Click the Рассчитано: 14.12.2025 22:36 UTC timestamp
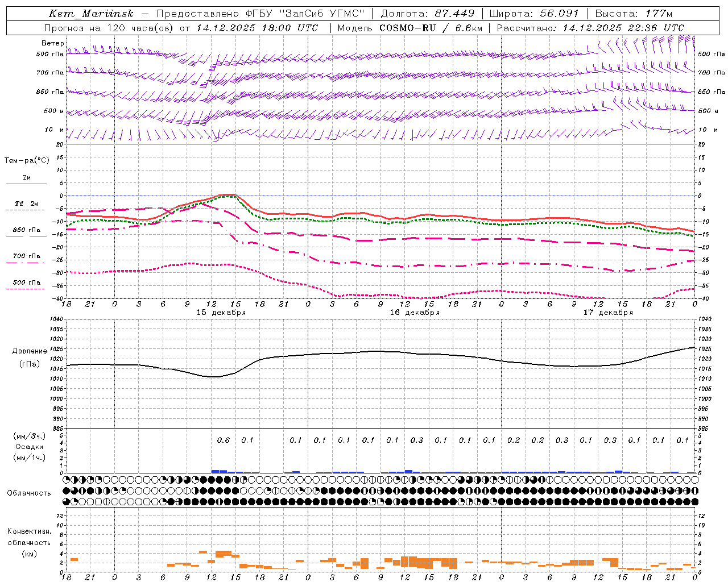 [590, 28]
